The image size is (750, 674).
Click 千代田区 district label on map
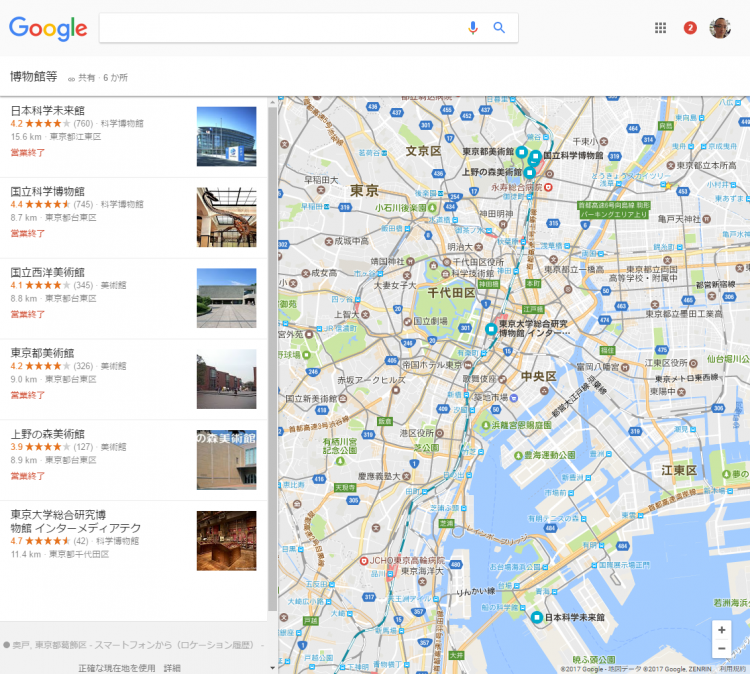point(451,293)
